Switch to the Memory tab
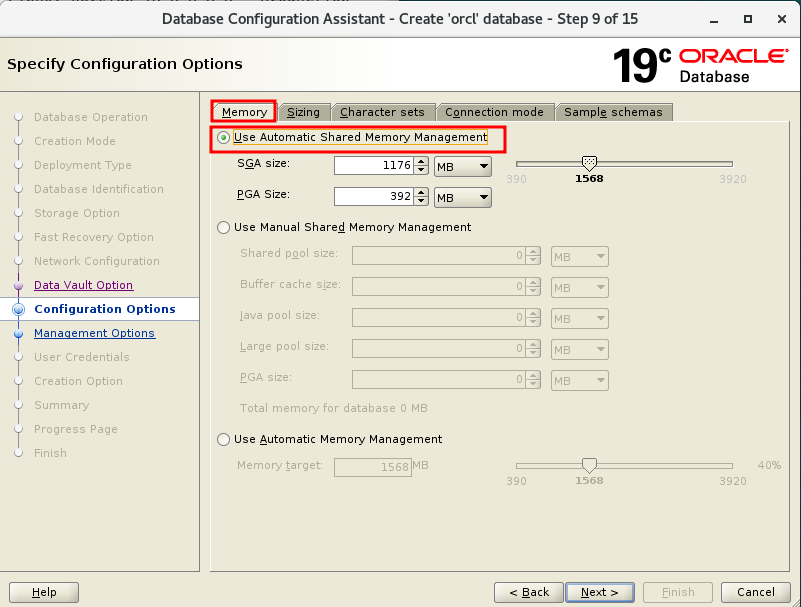Viewport: 801px width, 607px height. pyautogui.click(x=244, y=112)
